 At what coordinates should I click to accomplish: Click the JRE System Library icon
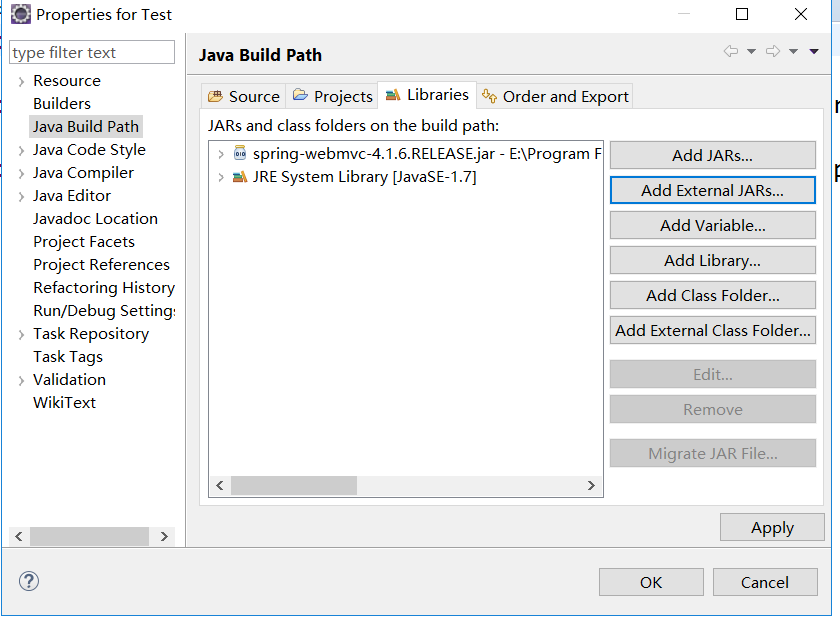[240, 177]
